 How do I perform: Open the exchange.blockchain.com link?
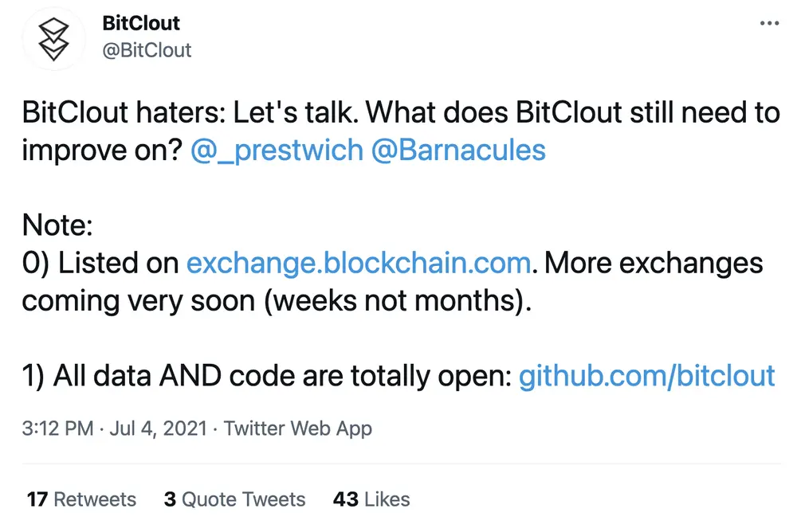pyautogui.click(x=358, y=263)
